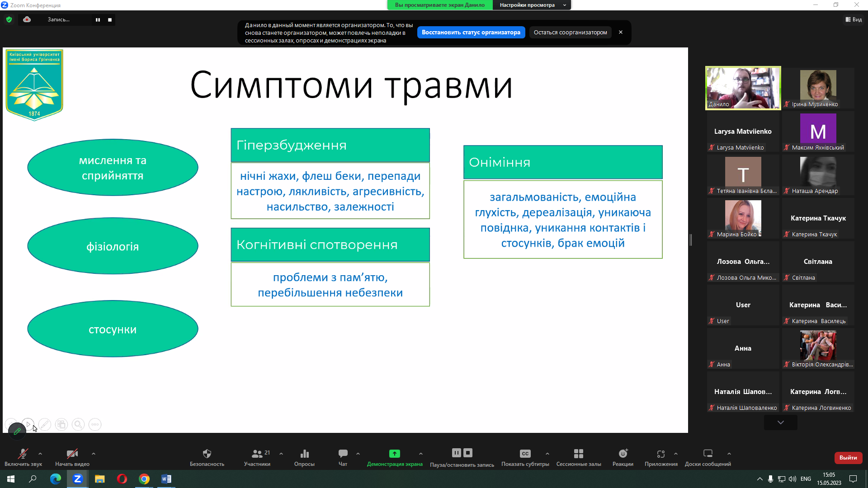Open the Polls icon

(304, 454)
